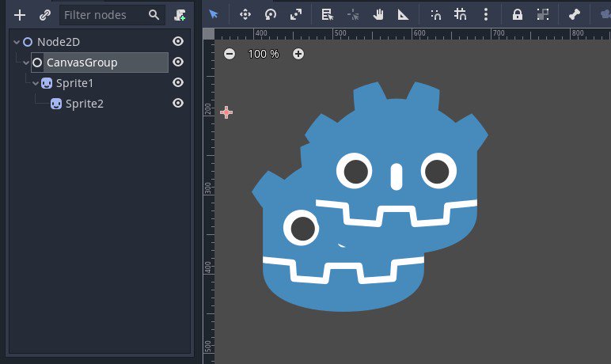Activate the Move Mode tool
The width and height of the screenshot is (611, 364).
click(x=245, y=15)
